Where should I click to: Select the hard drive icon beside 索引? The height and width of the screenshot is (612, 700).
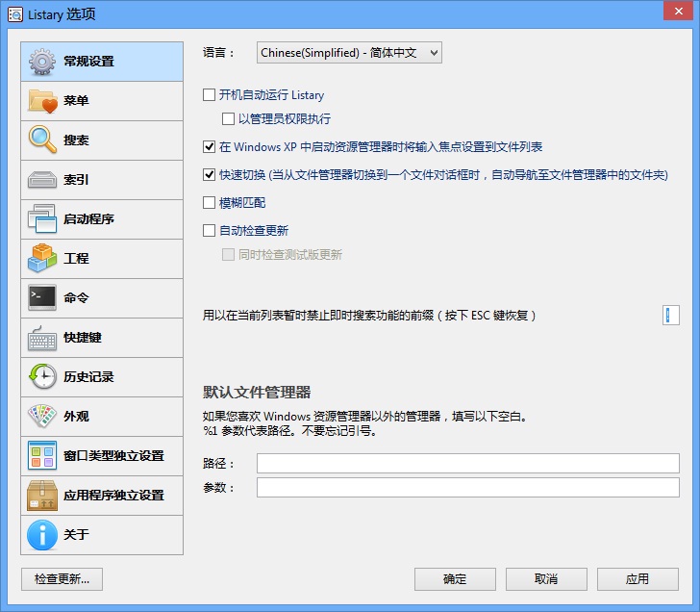coord(42,180)
